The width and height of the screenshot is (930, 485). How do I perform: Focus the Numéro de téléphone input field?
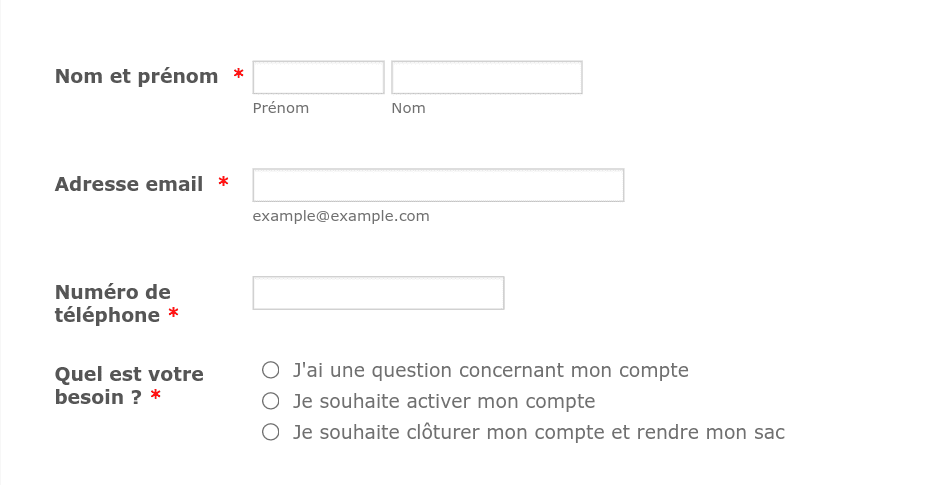click(378, 293)
